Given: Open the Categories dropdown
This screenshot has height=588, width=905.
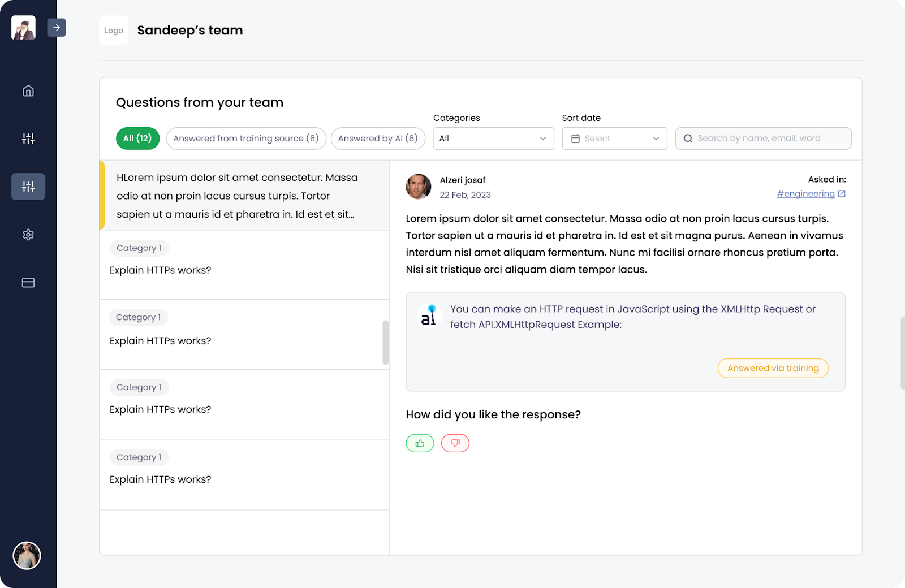Looking at the screenshot, I should pyautogui.click(x=493, y=138).
